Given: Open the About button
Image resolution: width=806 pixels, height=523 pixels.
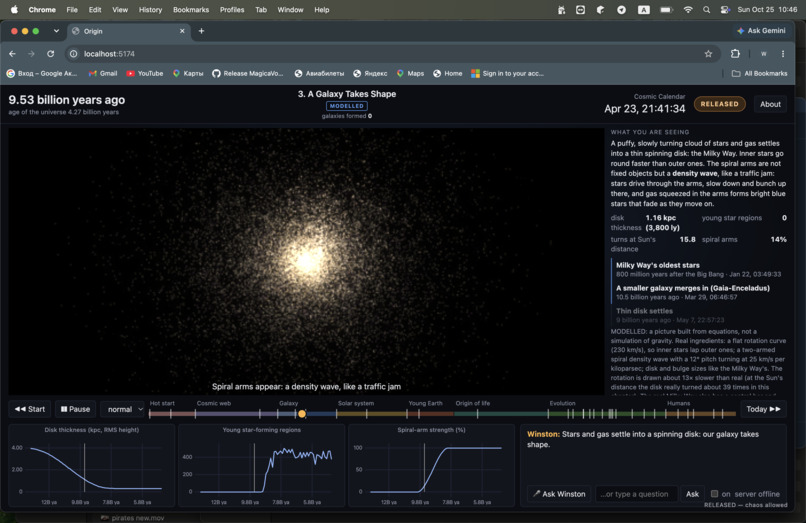Looking at the screenshot, I should (770, 104).
